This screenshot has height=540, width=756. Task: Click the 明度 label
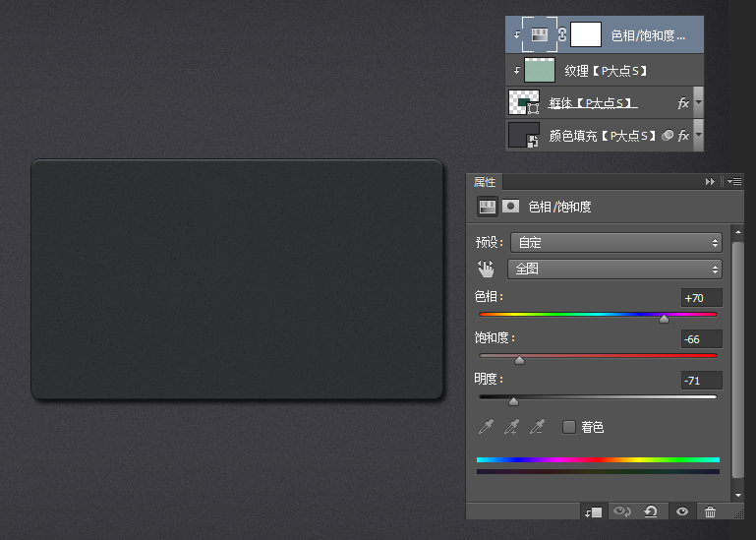(489, 379)
